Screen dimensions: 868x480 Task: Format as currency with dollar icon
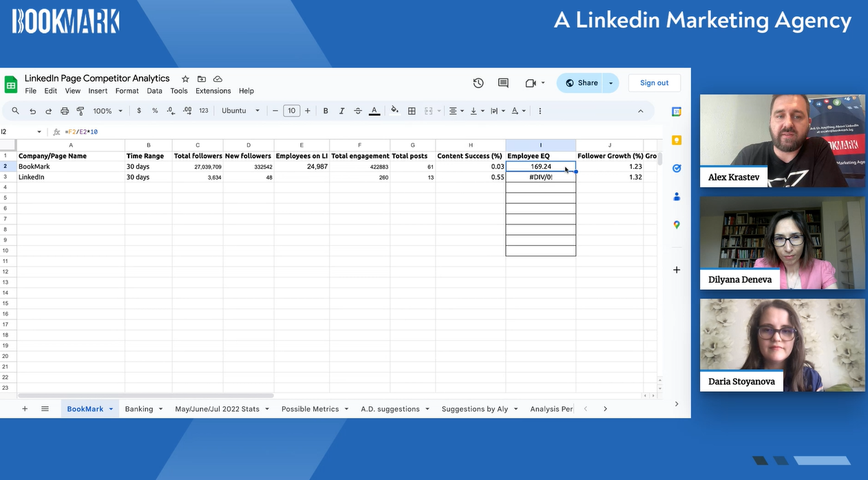[139, 111]
